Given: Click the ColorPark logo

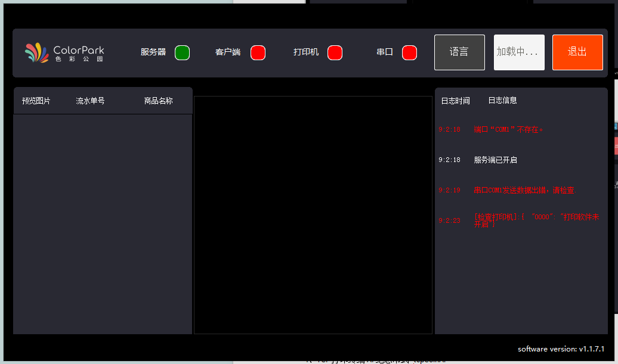Looking at the screenshot, I should [x=64, y=52].
